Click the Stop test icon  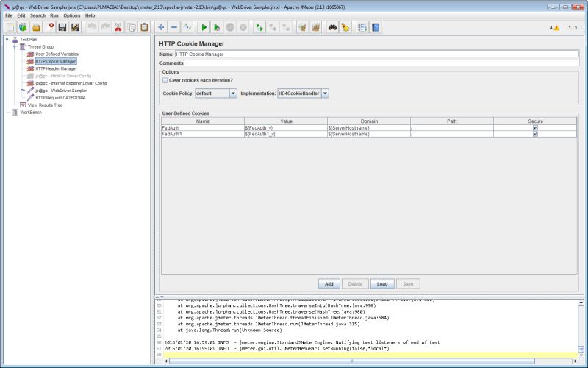click(230, 27)
